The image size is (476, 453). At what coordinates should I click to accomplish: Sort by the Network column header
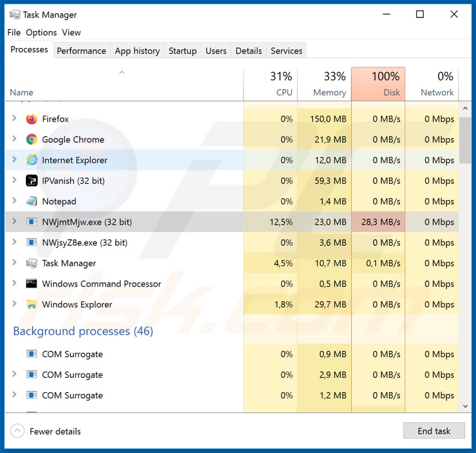coord(432,84)
